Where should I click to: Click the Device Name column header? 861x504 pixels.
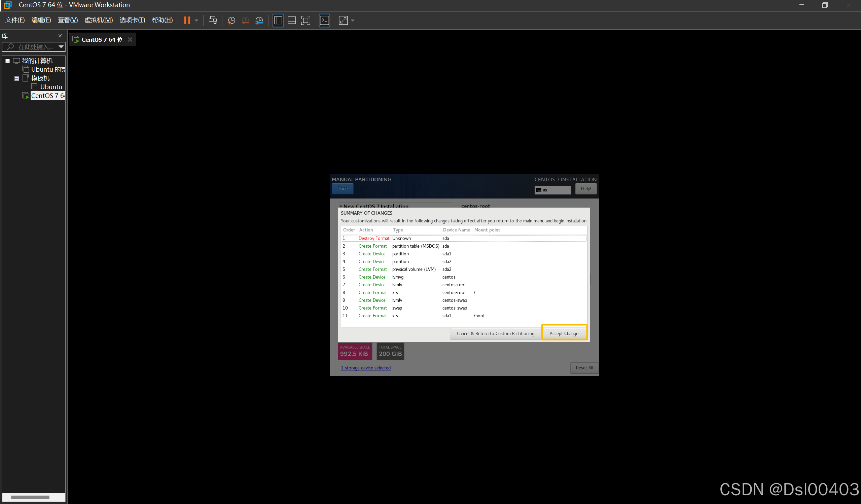pyautogui.click(x=456, y=230)
